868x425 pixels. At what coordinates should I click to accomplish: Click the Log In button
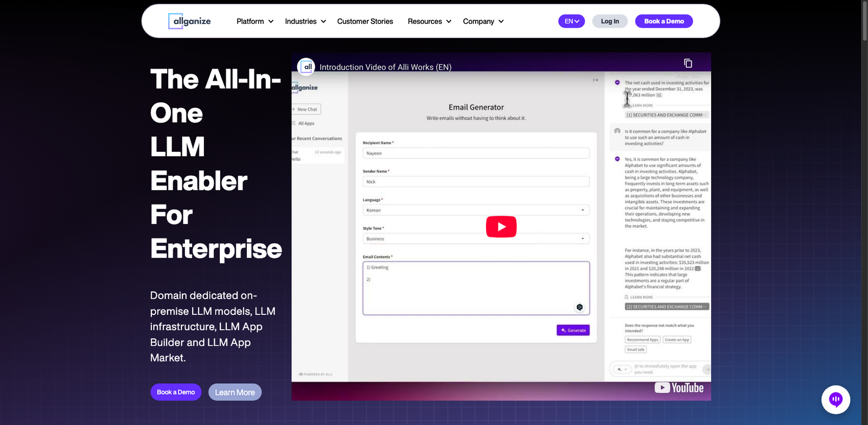pos(610,21)
